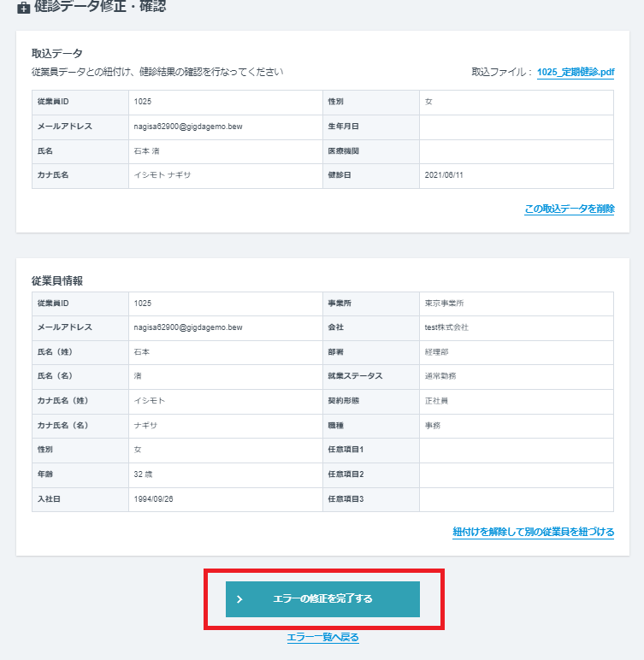
Task: Open the 1025_定期健診.pdf file link
Action: click(576, 72)
